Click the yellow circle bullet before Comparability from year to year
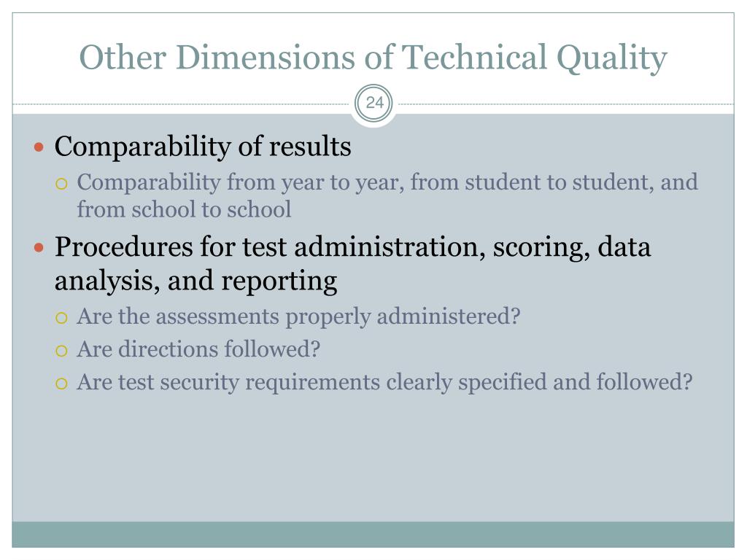Viewport: 747px width, 560px height. (61, 184)
